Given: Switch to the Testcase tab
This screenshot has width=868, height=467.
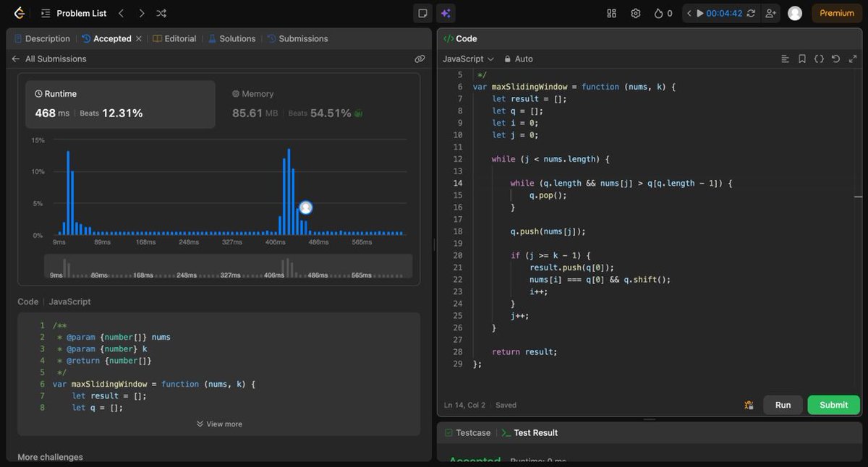Looking at the screenshot, I should coord(467,432).
